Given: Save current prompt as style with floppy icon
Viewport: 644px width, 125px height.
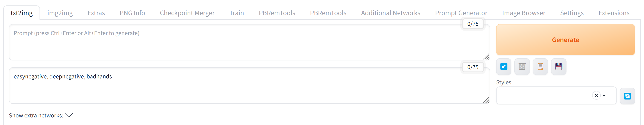Looking at the screenshot, I should [559, 66].
